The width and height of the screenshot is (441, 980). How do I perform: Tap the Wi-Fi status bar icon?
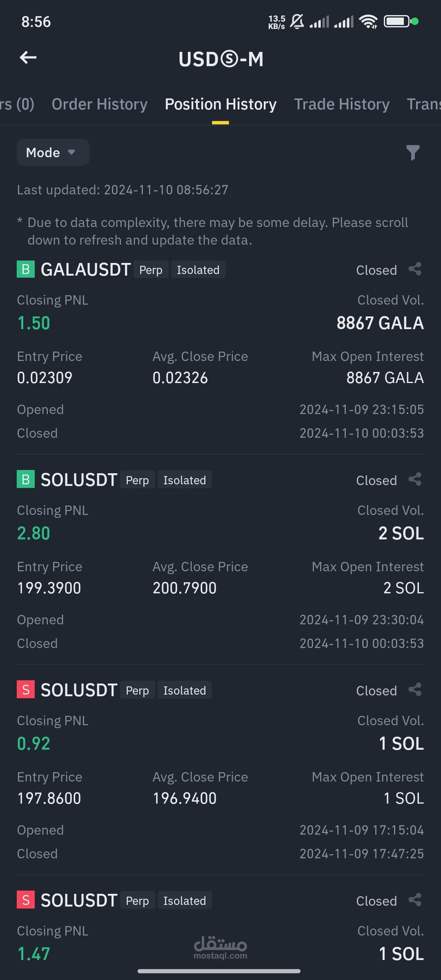point(368,22)
